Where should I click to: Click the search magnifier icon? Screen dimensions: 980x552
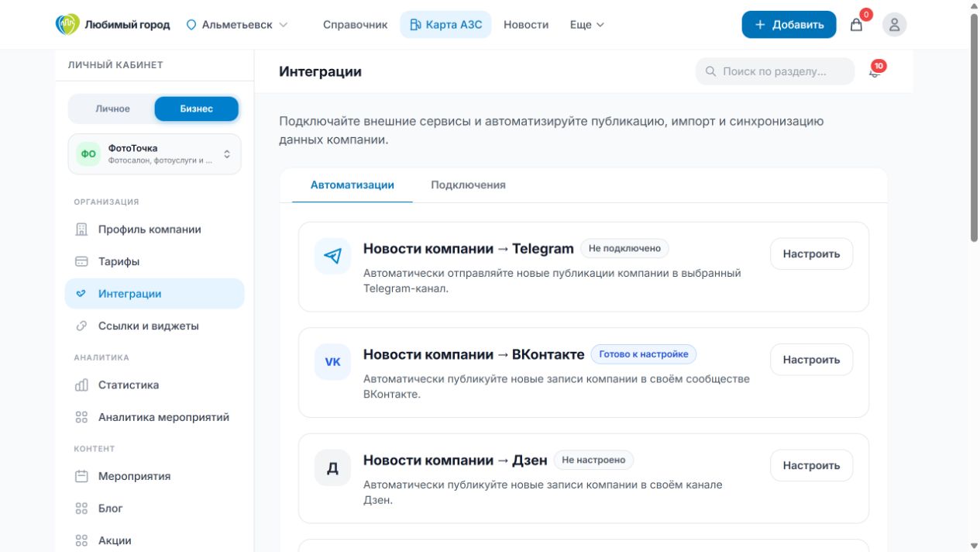point(710,71)
